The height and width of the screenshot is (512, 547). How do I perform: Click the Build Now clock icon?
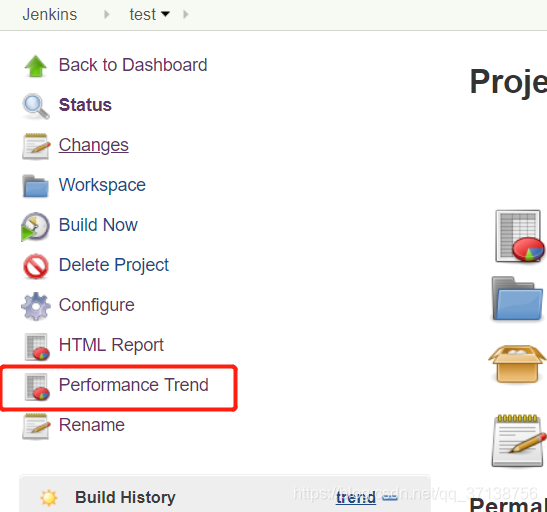pyautogui.click(x=35, y=226)
